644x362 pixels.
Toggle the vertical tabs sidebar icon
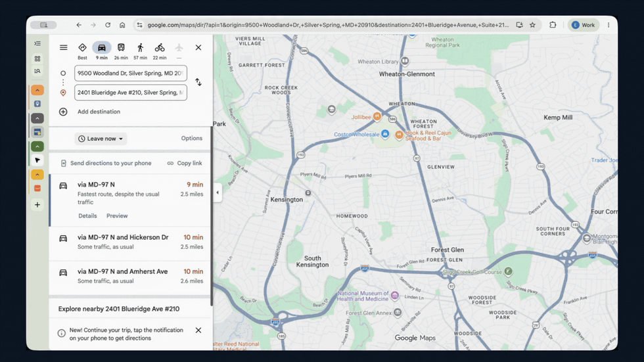point(37,43)
